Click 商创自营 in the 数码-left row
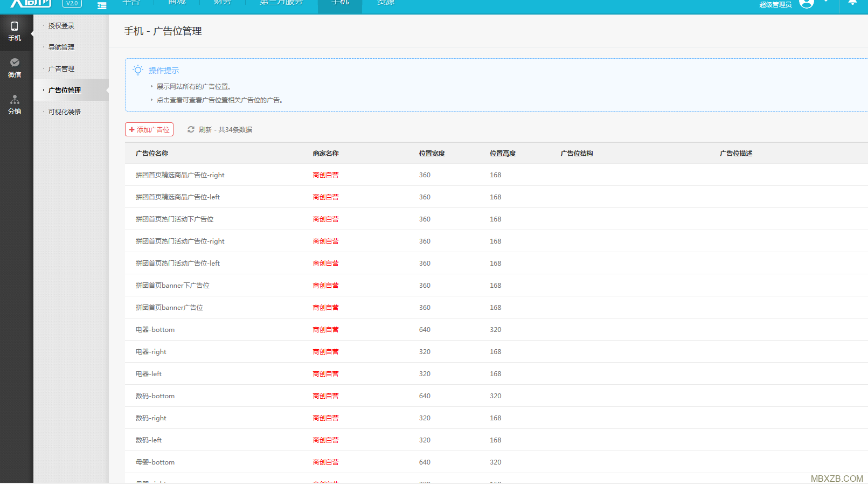 pos(325,440)
